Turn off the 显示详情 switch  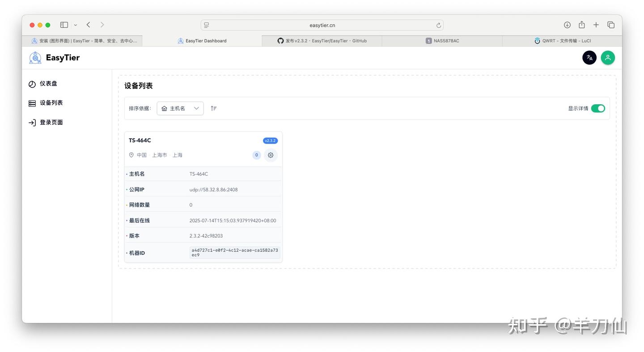pos(598,108)
